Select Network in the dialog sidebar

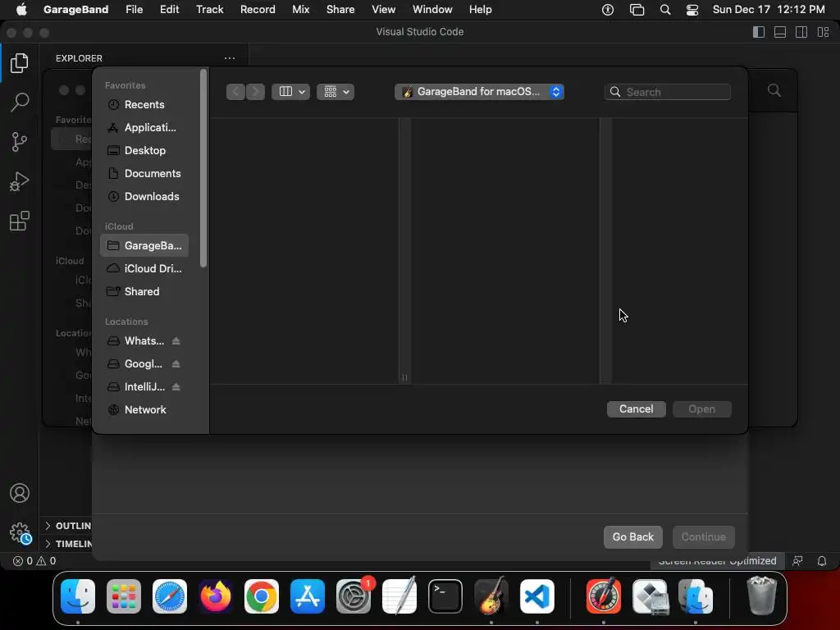coord(144,410)
